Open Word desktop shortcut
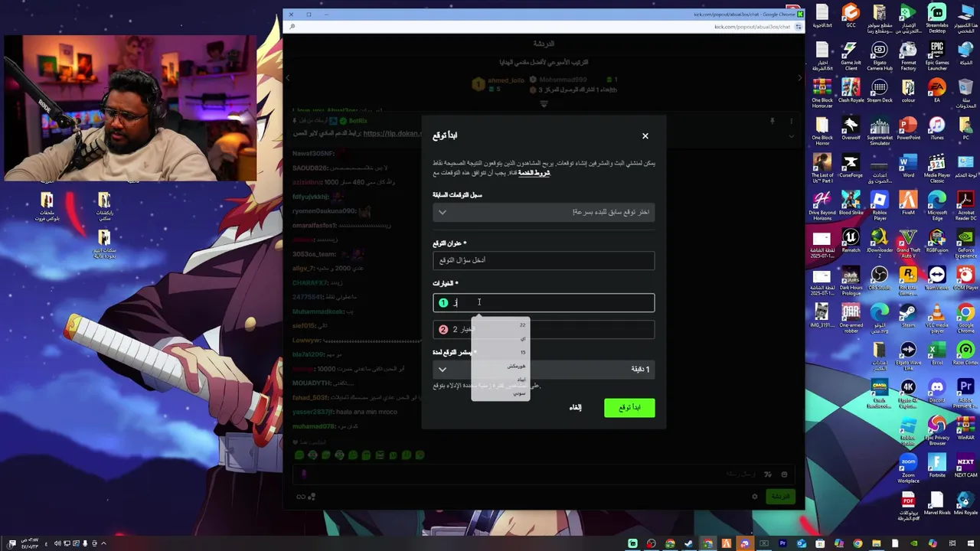The image size is (980, 551). click(908, 165)
